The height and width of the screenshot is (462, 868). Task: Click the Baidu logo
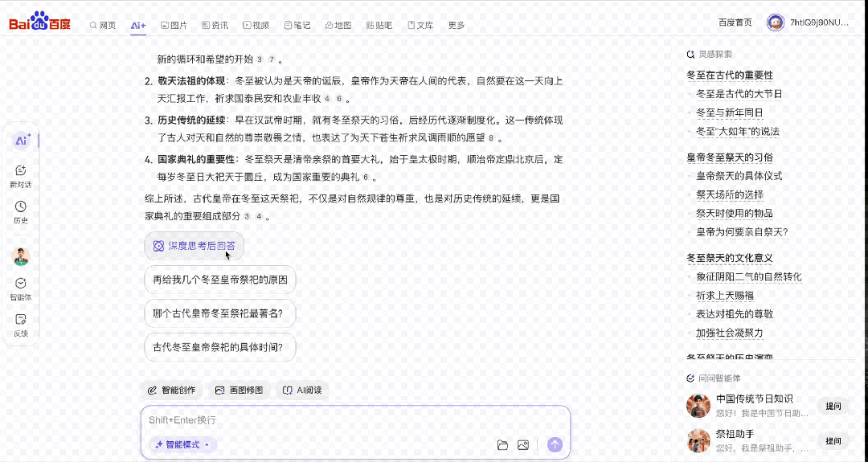tap(40, 21)
